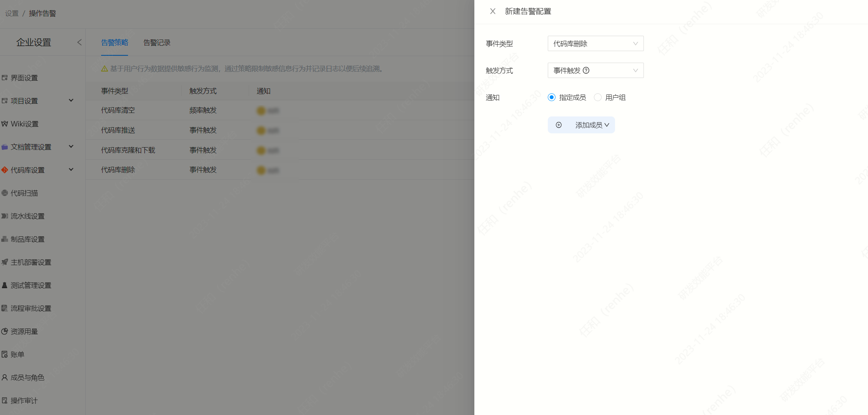Open the 事件类型 dropdown
This screenshot has height=415, width=868.
point(595,43)
